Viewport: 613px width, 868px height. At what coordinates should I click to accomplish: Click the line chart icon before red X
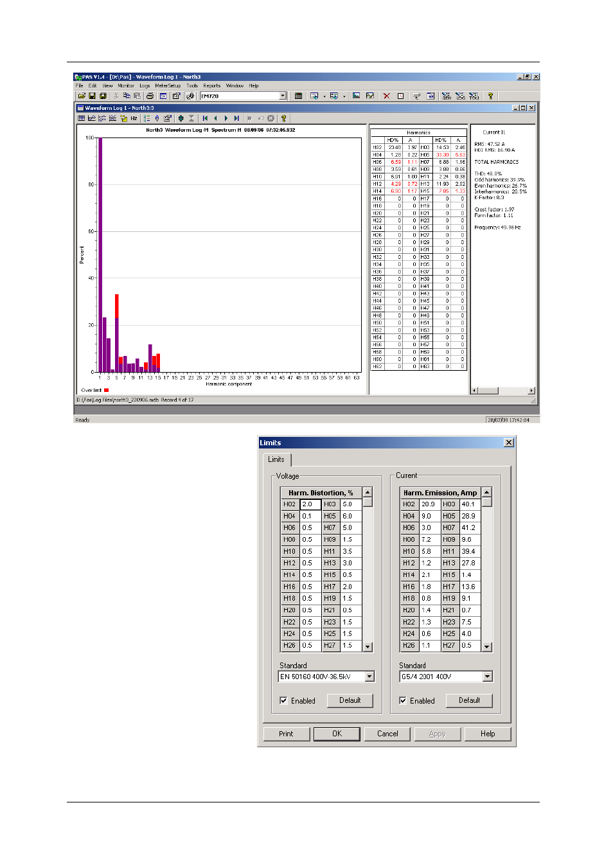tap(370, 96)
